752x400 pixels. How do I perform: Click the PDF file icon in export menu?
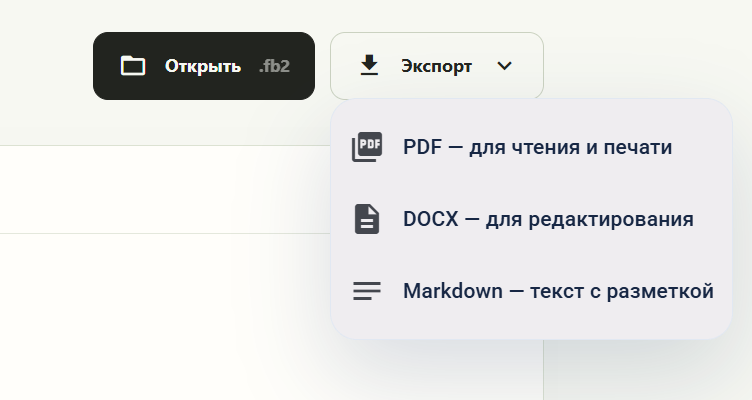point(367,147)
